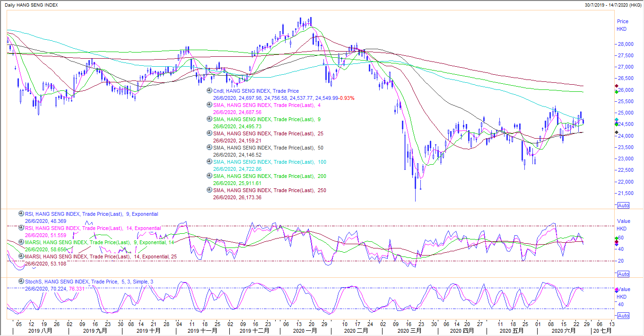Click the SMA 250 value '26,173.36'
Image resolution: width=644 pixels, height=336 pixels.
coord(251,197)
